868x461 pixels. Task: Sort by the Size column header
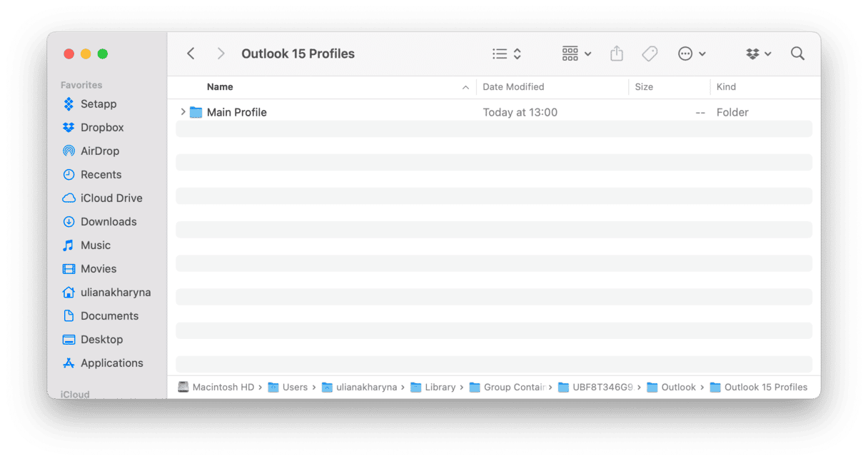point(644,87)
